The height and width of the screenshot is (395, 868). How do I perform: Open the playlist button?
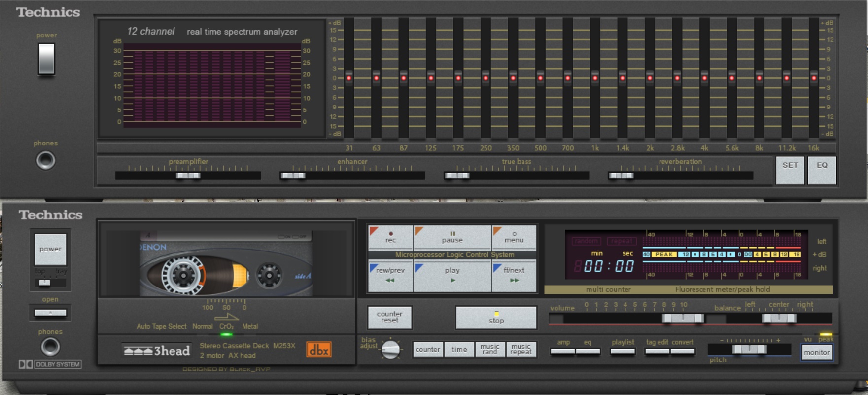(x=623, y=351)
